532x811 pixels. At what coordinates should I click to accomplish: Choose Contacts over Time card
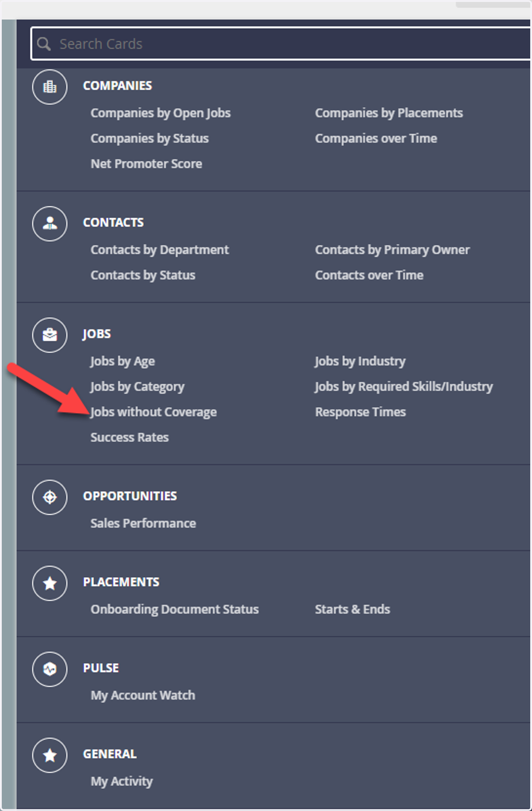tap(369, 275)
